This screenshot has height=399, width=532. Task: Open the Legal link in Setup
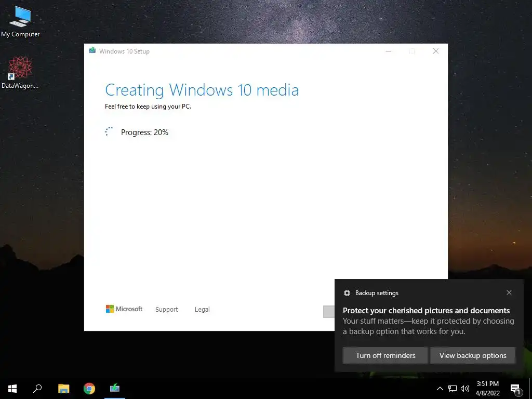click(x=202, y=310)
